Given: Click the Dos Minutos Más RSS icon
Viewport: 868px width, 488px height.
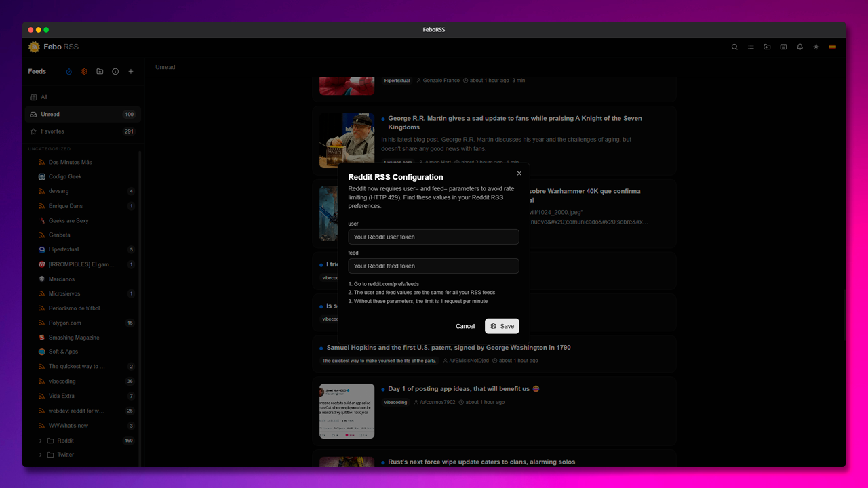Looking at the screenshot, I should coord(42,163).
